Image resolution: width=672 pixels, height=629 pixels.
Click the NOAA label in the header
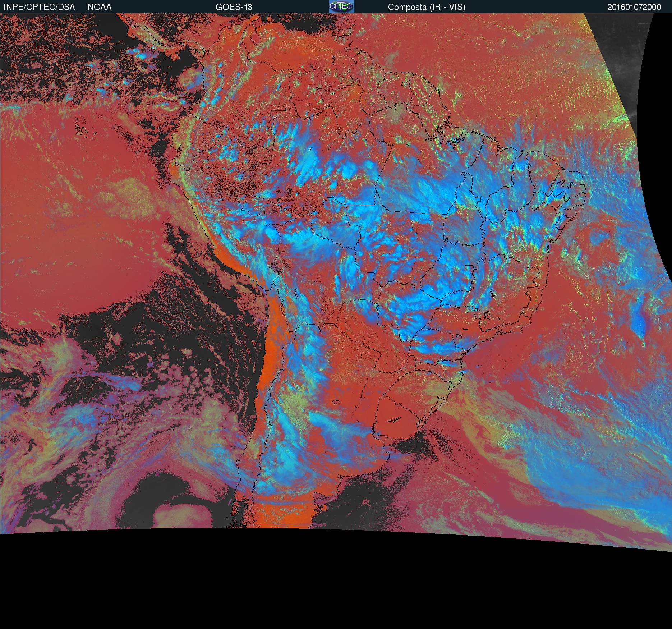click(x=100, y=7)
